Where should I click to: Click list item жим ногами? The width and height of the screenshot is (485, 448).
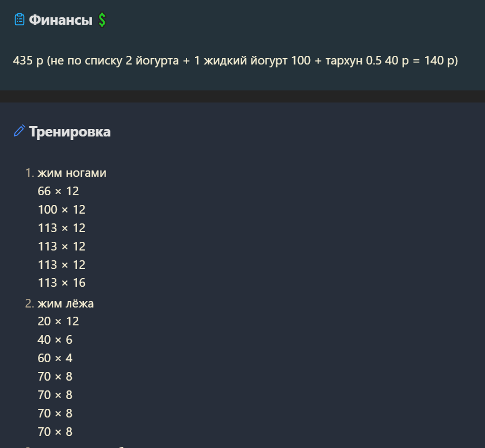point(72,173)
